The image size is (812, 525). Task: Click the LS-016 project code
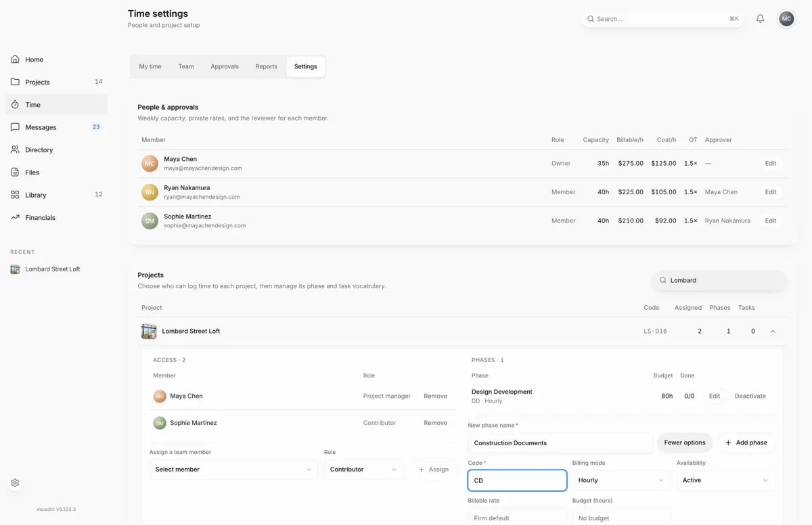[655, 332]
